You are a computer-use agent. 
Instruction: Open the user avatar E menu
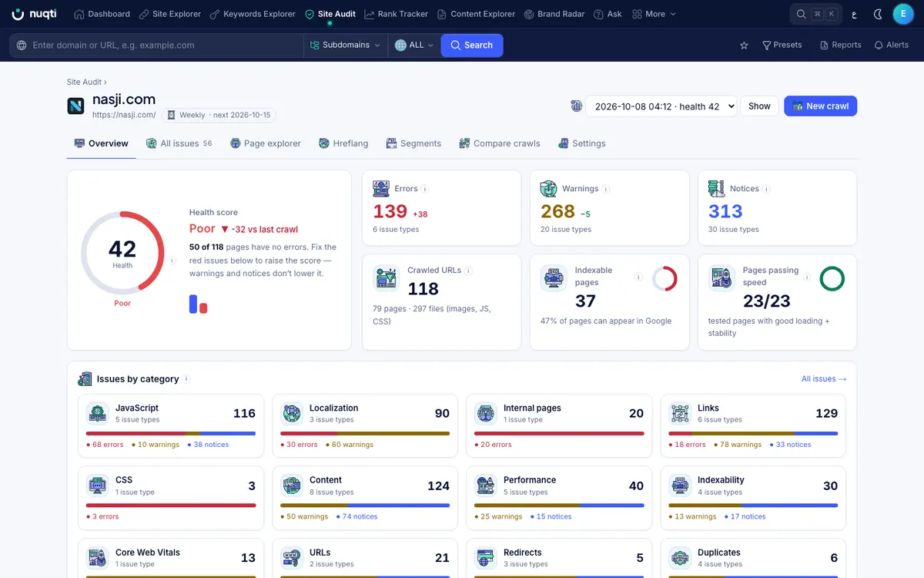coord(903,14)
